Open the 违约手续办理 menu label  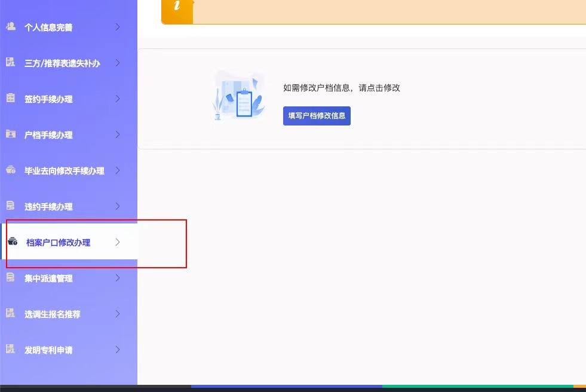(48, 207)
